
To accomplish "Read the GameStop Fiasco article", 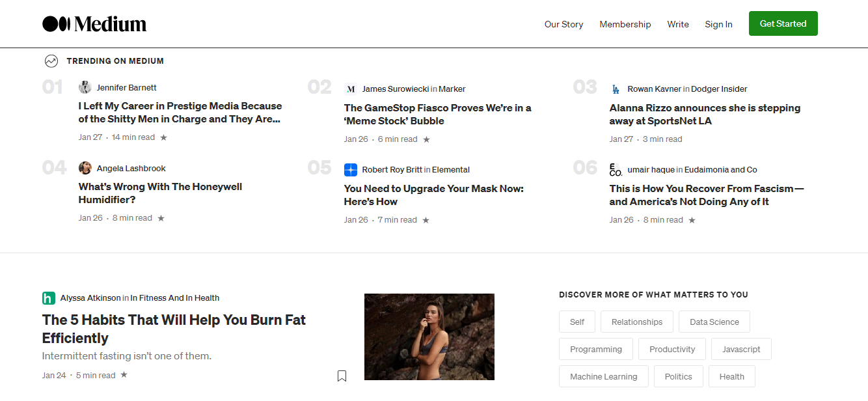I will [438, 115].
